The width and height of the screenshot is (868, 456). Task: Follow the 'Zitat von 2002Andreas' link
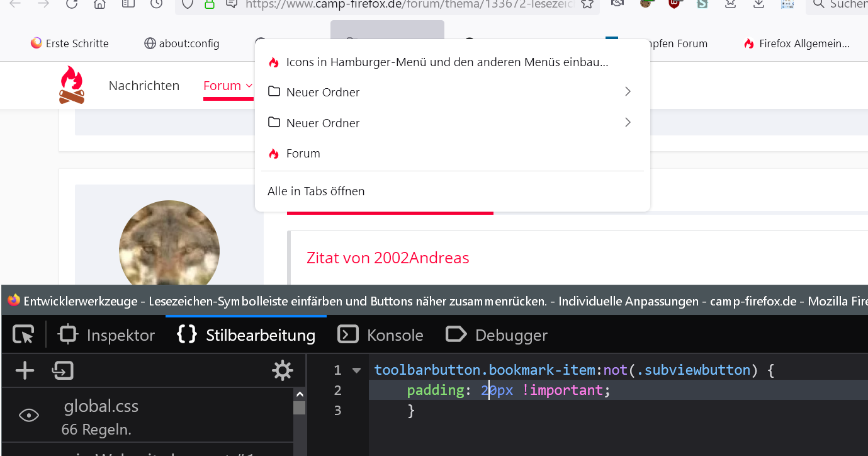(388, 258)
